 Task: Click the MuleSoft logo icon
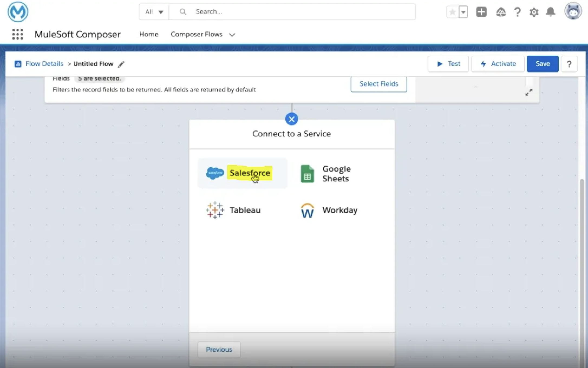coord(18,12)
